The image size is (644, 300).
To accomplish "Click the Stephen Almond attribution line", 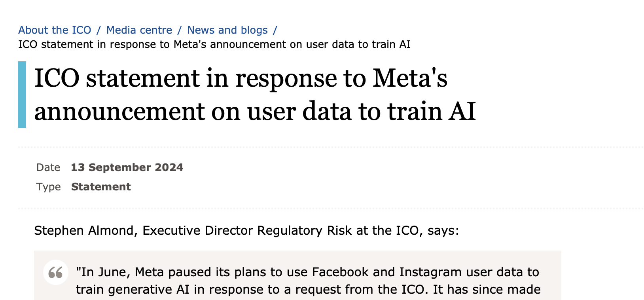I will click(x=247, y=230).
